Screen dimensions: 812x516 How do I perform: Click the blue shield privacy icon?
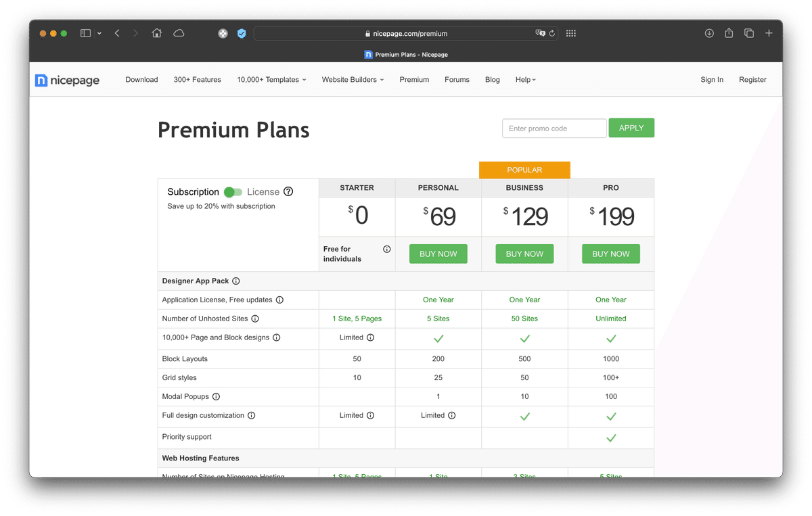coord(242,33)
